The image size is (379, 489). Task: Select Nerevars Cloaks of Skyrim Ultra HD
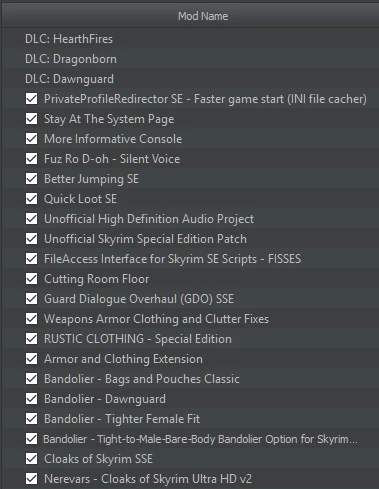148,479
